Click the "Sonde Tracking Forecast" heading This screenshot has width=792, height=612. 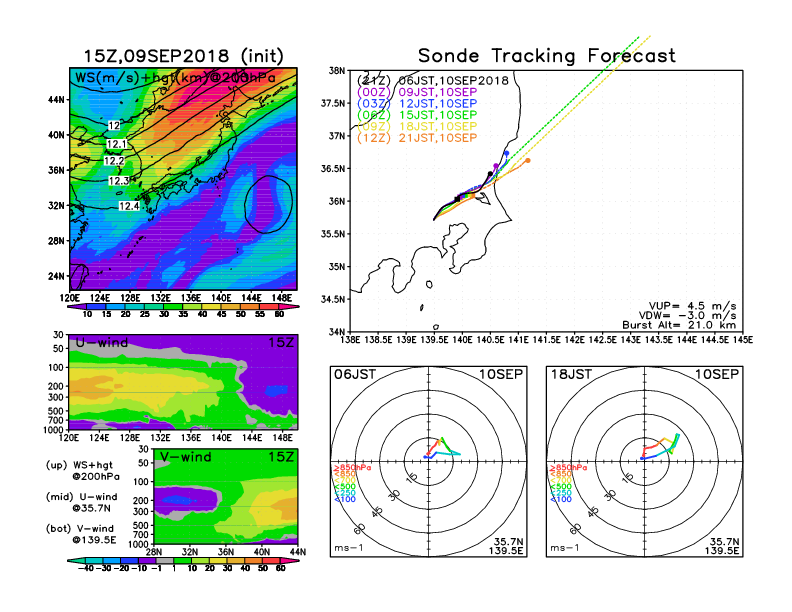click(547, 56)
